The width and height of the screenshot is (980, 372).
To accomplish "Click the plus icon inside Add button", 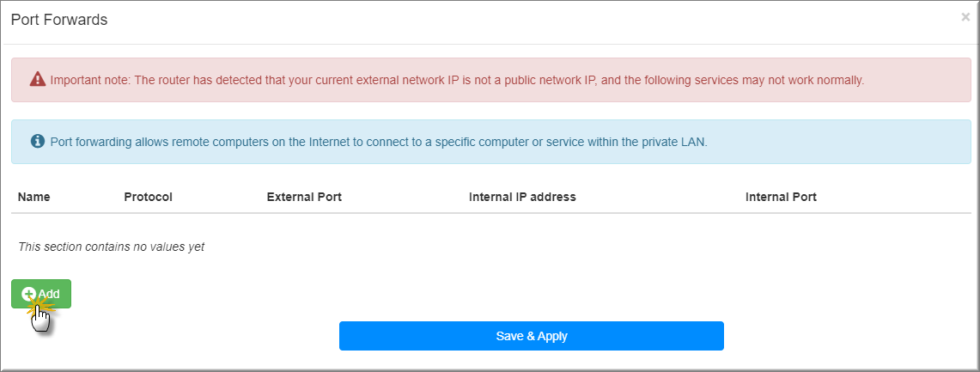I will pos(28,293).
